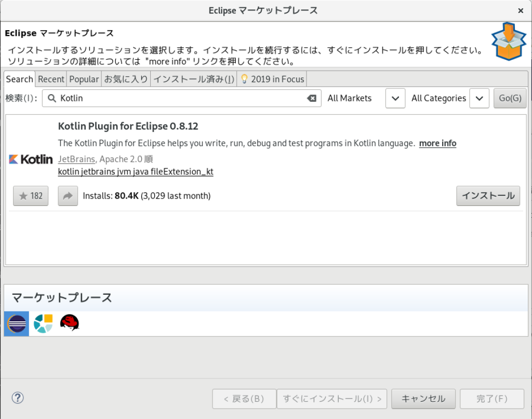This screenshot has width=532, height=419.
Task: Click the kotlin jetbrains jvm java tags link
Action: [136, 172]
